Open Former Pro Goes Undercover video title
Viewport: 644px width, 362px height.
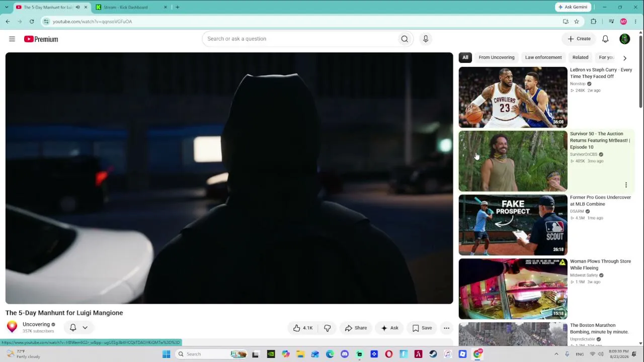[600, 201]
